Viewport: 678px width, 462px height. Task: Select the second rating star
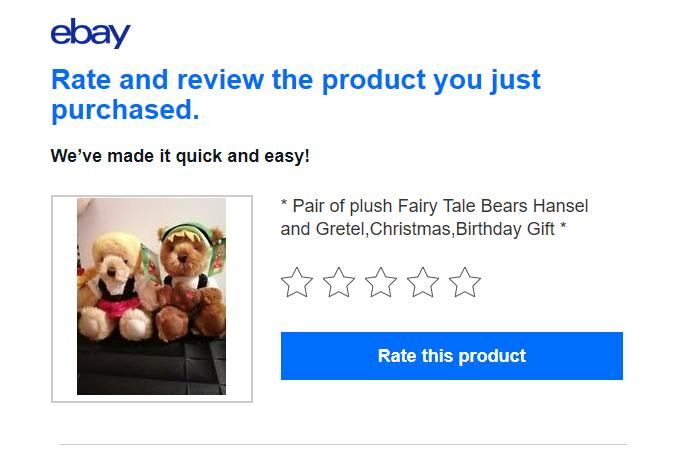(x=338, y=283)
